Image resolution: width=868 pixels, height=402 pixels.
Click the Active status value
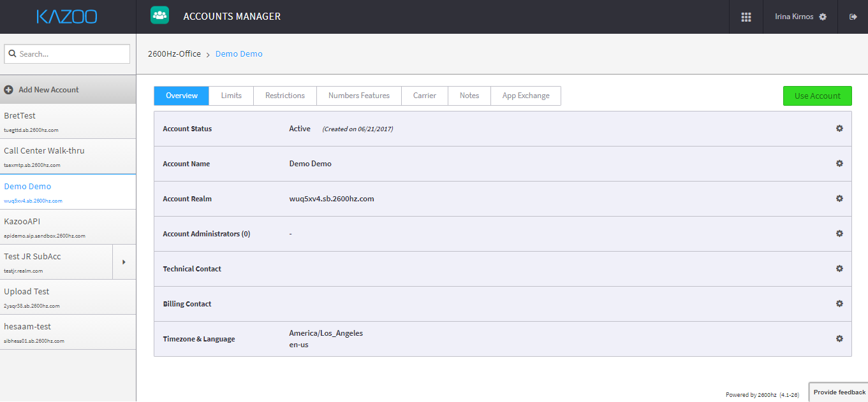[300, 129]
